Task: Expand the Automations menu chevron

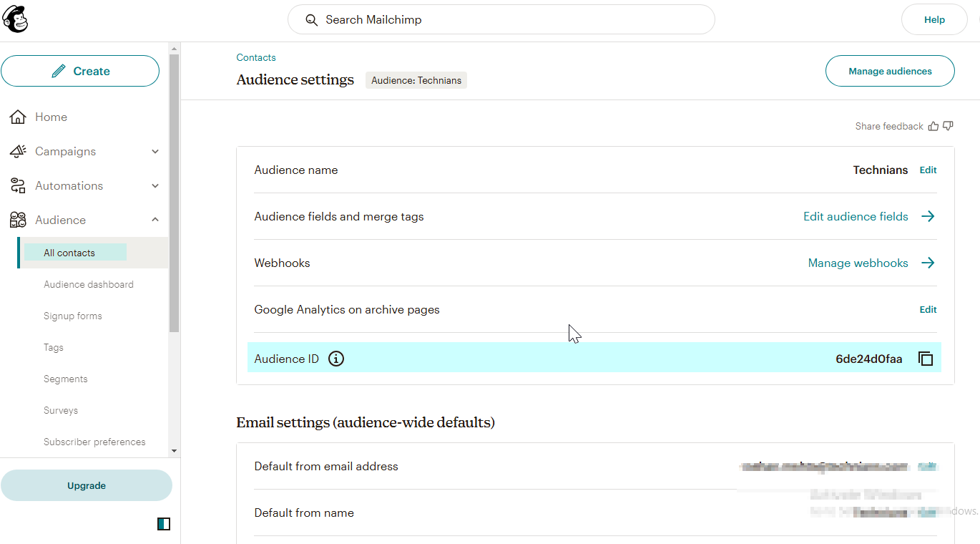Action: (x=155, y=186)
